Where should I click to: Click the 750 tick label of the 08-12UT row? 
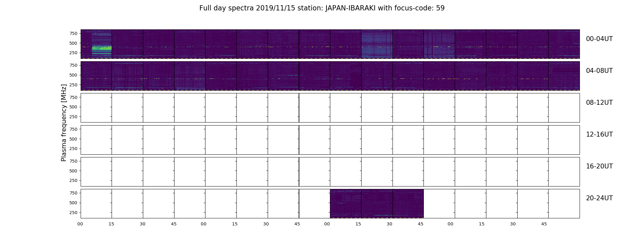73,97
